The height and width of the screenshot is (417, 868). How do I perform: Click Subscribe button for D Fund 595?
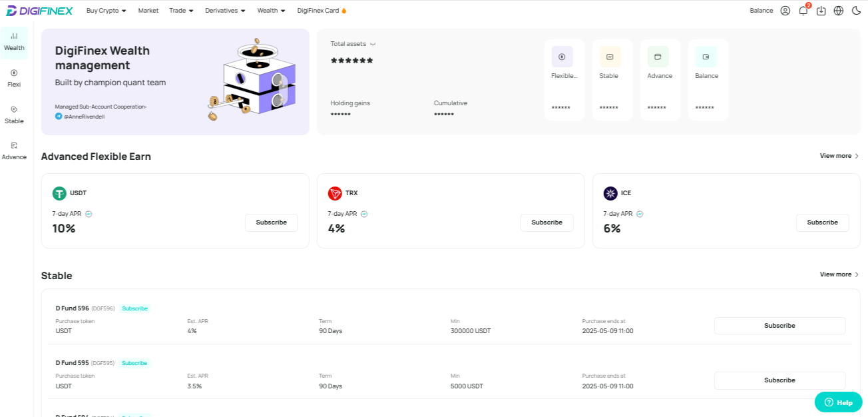click(779, 380)
